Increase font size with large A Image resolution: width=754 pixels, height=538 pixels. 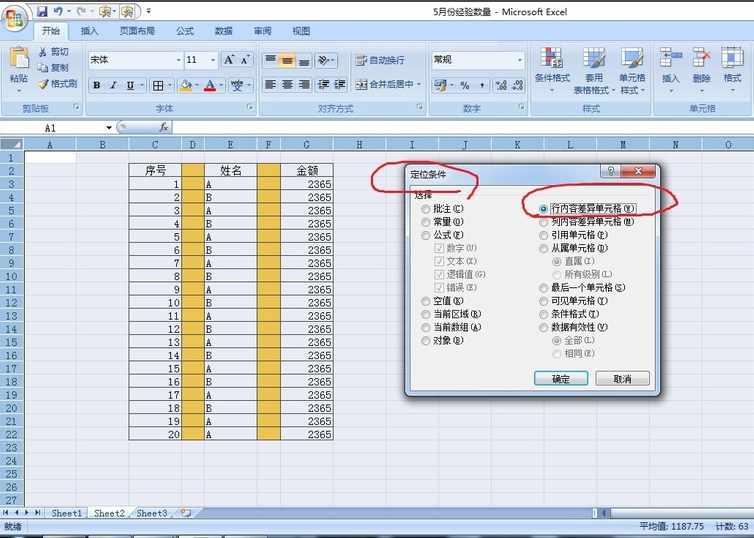coord(229,60)
